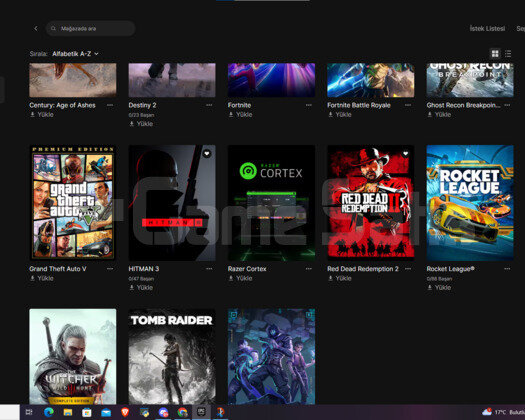Click the Razer Cortex title text
This screenshot has width=525, height=420.
click(247, 269)
